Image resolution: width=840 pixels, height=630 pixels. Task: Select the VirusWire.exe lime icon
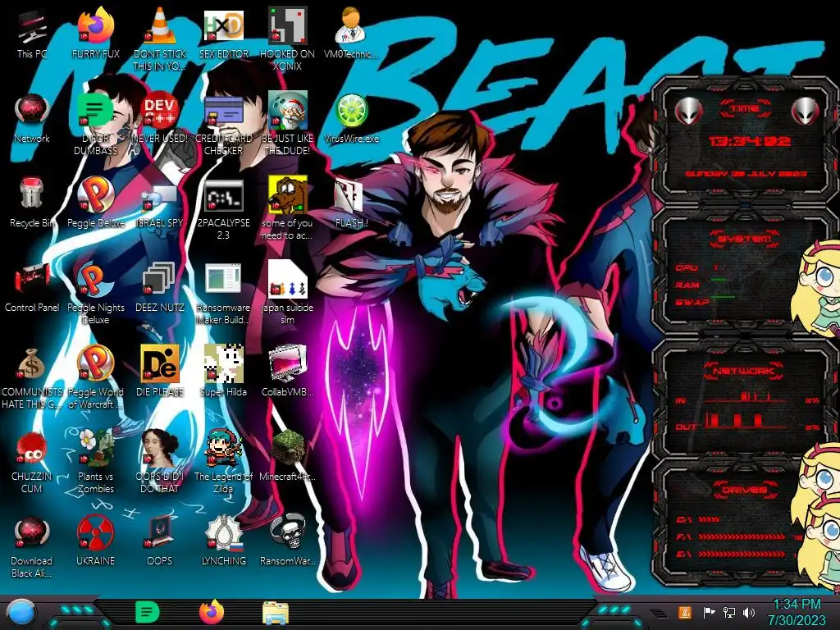(351, 112)
